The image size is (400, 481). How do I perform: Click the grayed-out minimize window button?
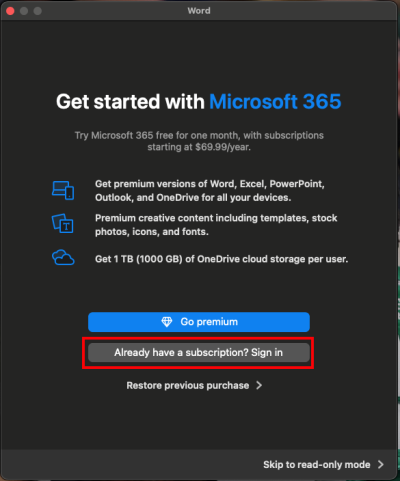[24, 11]
